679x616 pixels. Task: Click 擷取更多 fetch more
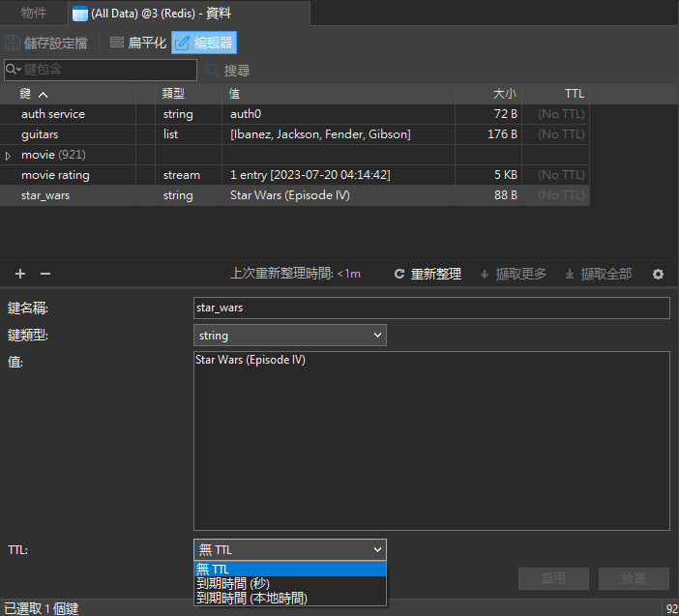tap(514, 274)
